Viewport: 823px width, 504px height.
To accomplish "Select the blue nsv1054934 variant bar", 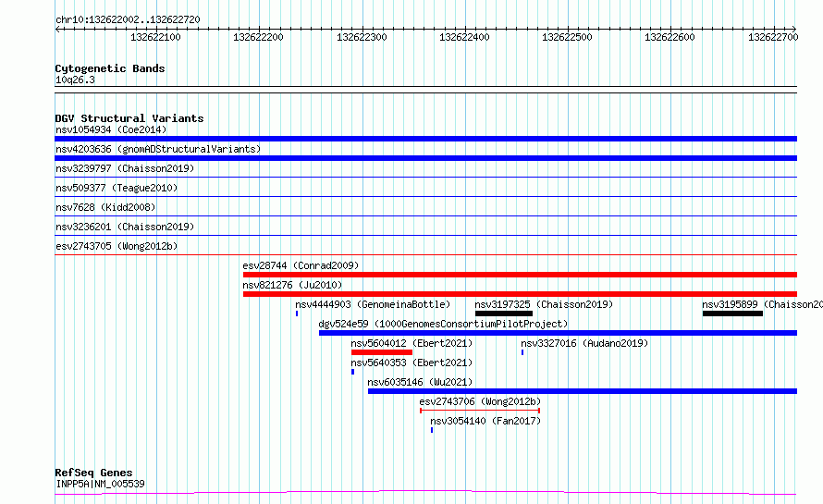I will click(425, 139).
